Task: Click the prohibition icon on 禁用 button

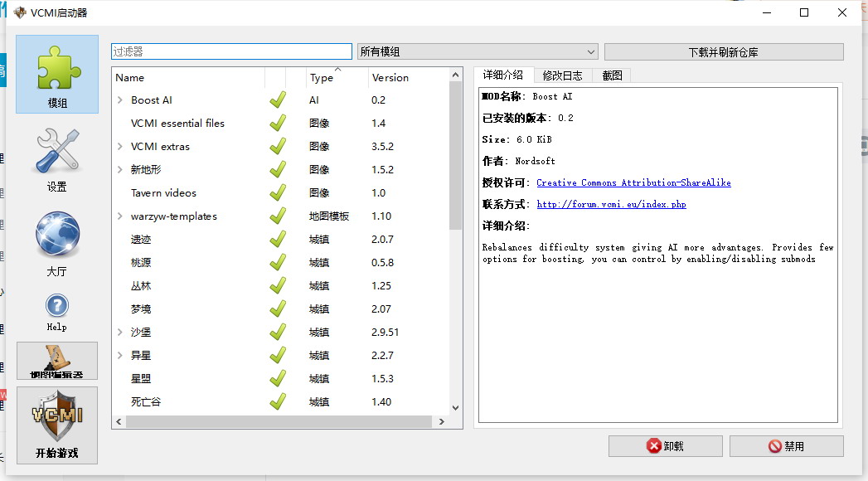Action: point(775,446)
